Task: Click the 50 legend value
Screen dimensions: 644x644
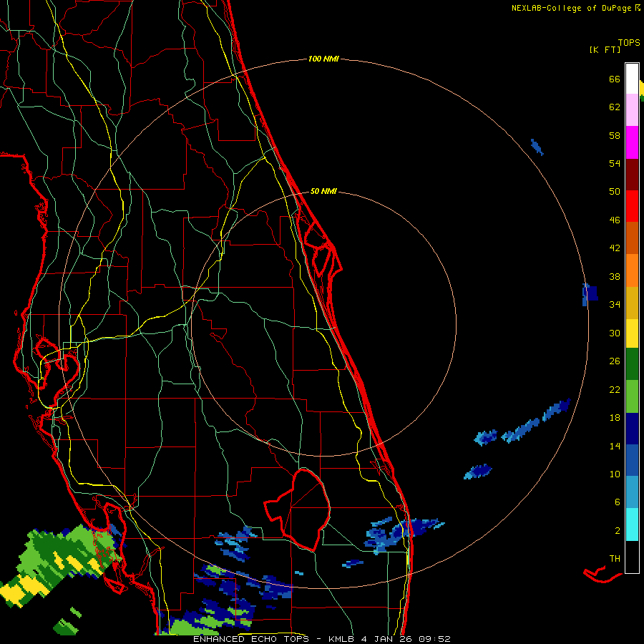Action: click(x=615, y=191)
